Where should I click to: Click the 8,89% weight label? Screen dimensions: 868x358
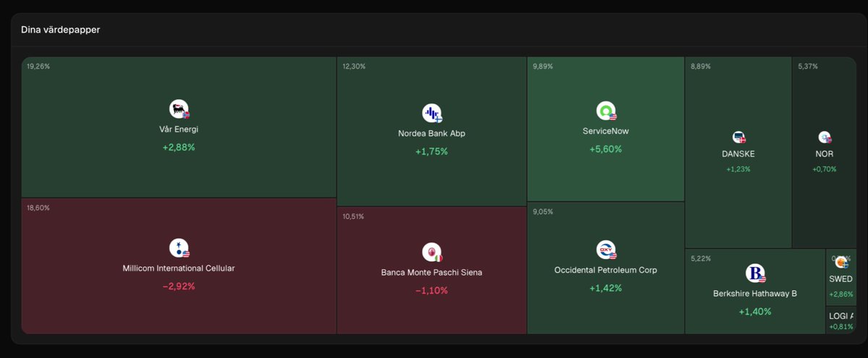pyautogui.click(x=700, y=67)
